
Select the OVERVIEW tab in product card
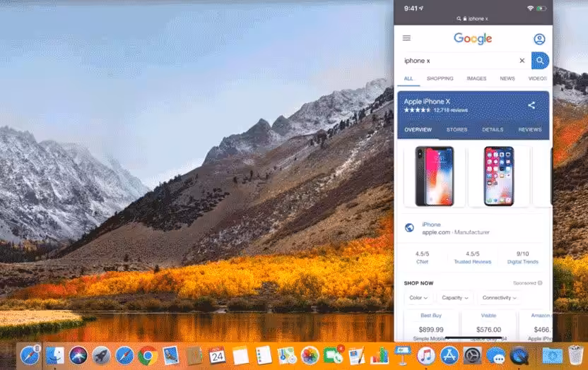418,130
